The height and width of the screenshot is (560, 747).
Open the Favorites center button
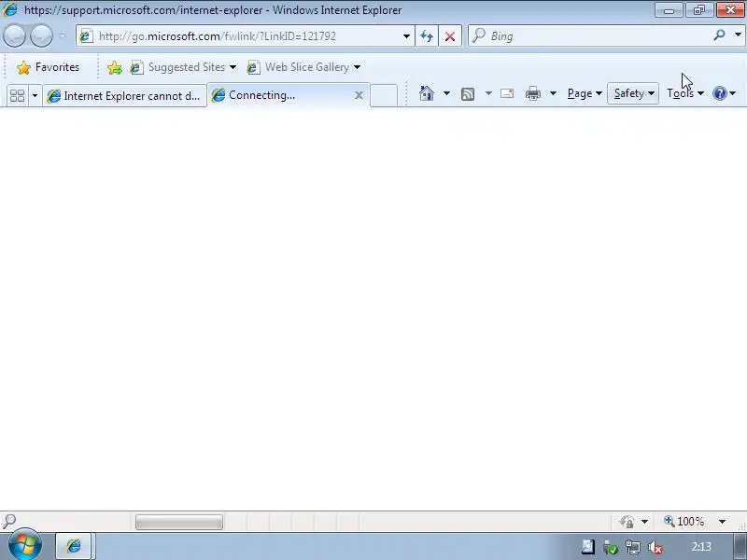click(48, 67)
